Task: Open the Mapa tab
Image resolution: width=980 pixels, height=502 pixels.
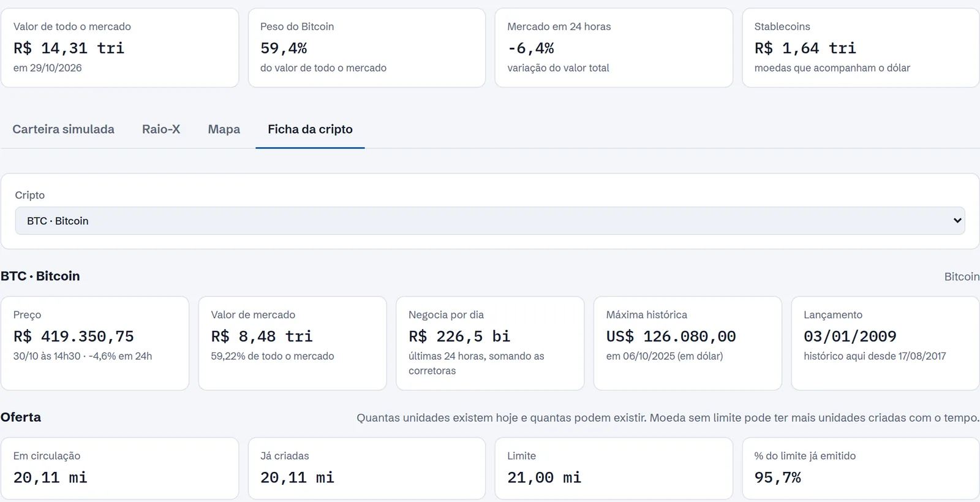Action: [224, 129]
